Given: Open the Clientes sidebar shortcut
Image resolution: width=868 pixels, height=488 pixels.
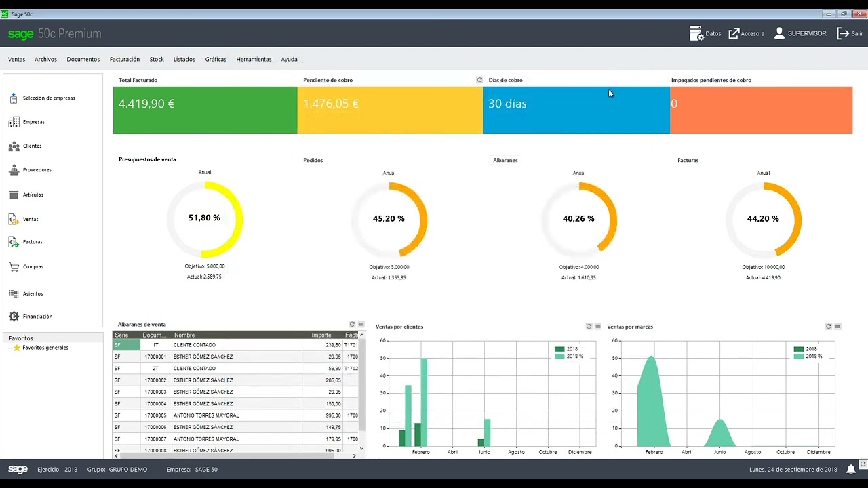Looking at the screenshot, I should (x=26, y=146).
